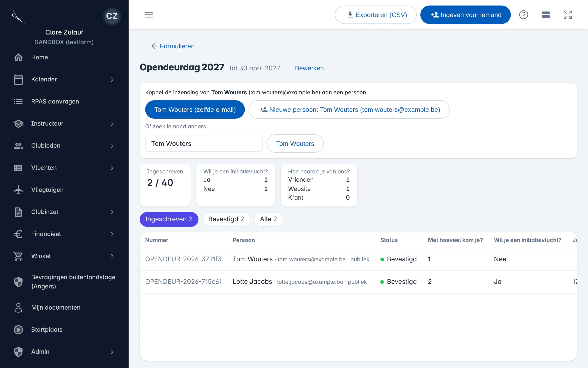Screen dimensions: 588x368
Task: Click the Vliegtuigen airplane icon
Action: tap(18, 190)
